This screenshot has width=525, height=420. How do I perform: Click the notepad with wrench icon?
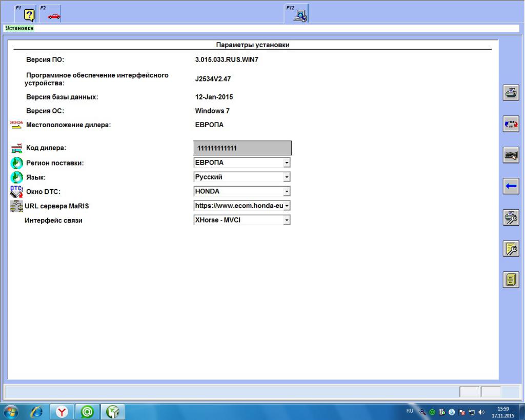(511, 248)
